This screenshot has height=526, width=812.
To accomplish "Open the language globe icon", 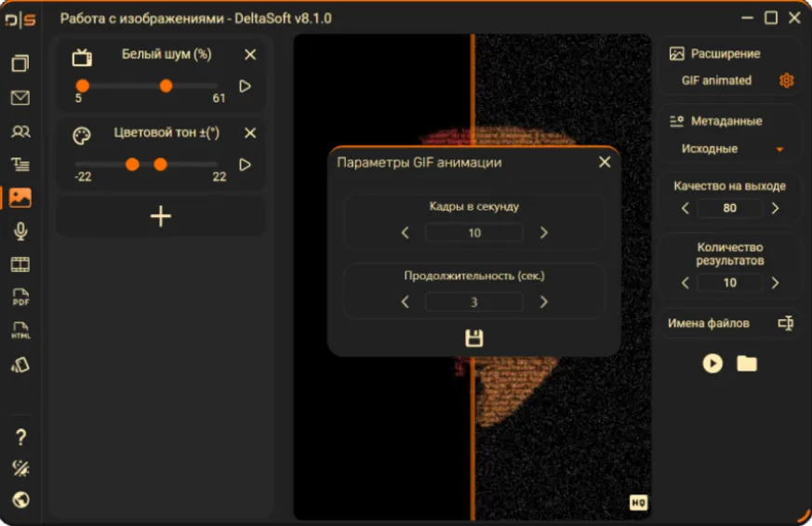I will (x=20, y=500).
